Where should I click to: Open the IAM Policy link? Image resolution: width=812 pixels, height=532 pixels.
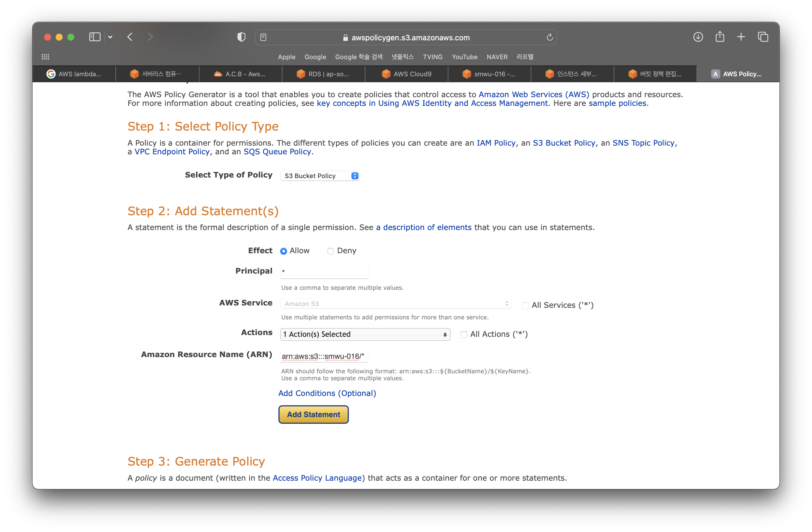pyautogui.click(x=496, y=143)
